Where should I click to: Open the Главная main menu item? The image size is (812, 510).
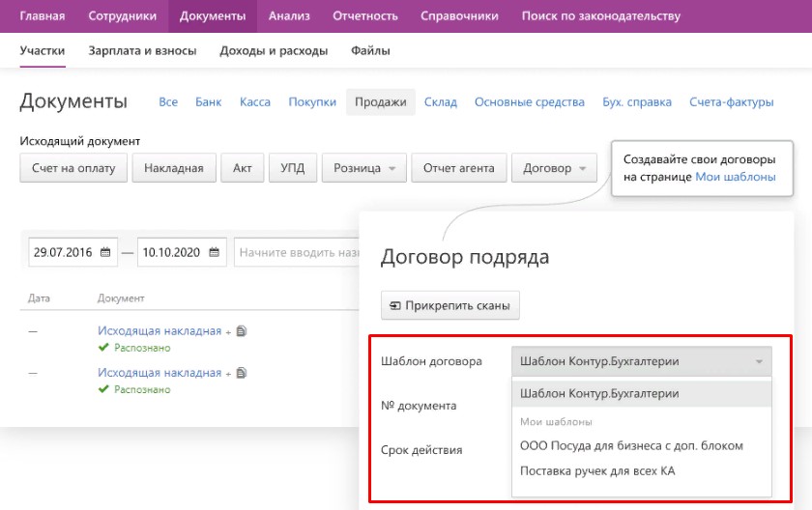pyautogui.click(x=43, y=16)
